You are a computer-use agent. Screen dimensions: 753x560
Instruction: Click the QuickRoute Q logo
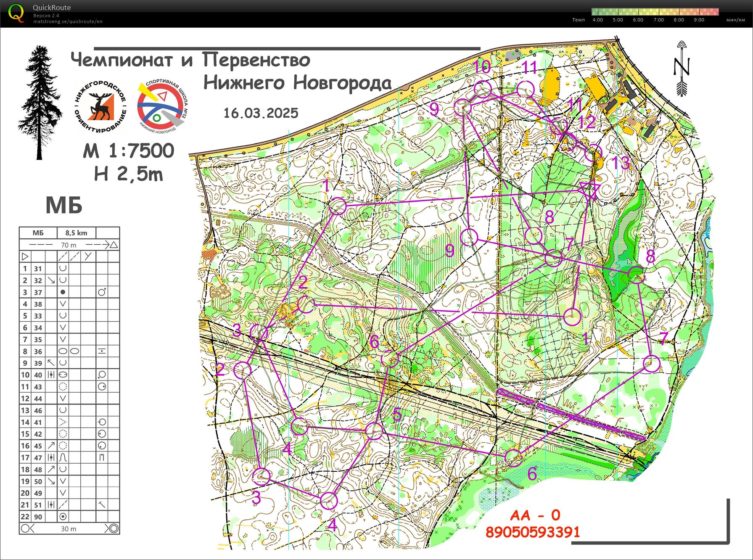16,13
